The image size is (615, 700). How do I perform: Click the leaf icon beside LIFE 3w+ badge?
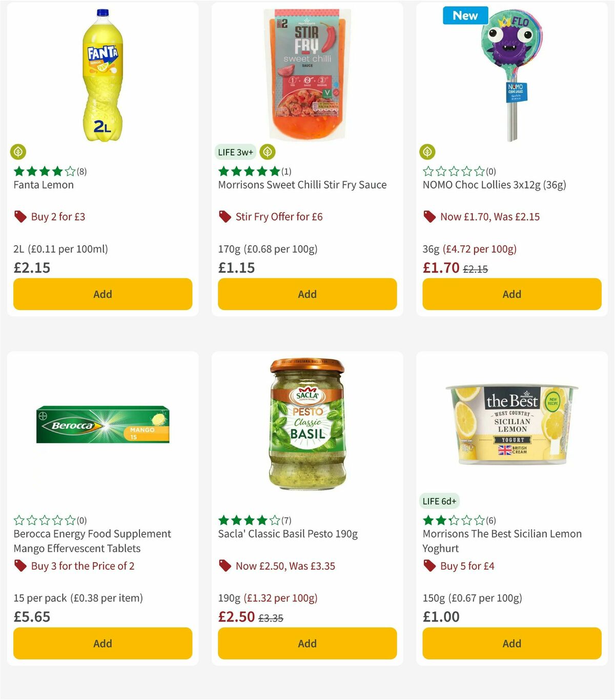coord(267,152)
